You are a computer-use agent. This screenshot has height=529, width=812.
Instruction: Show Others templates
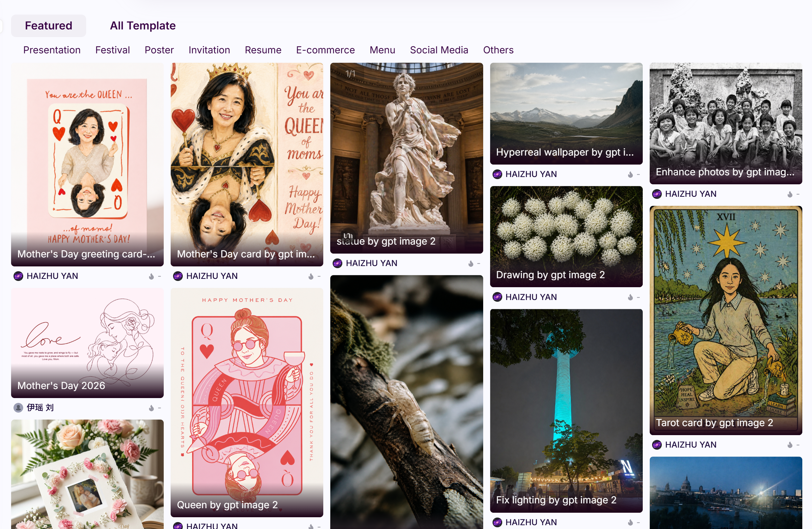(x=498, y=50)
